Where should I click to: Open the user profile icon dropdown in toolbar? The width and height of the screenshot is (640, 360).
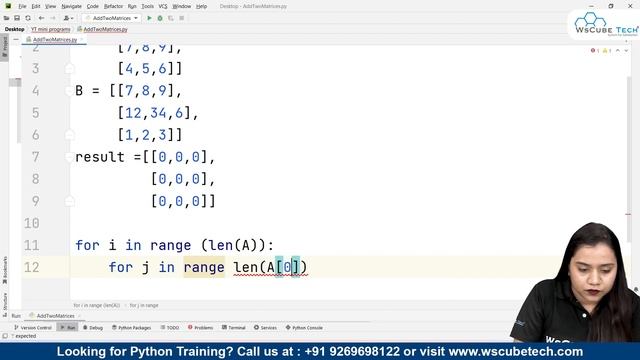[68, 18]
